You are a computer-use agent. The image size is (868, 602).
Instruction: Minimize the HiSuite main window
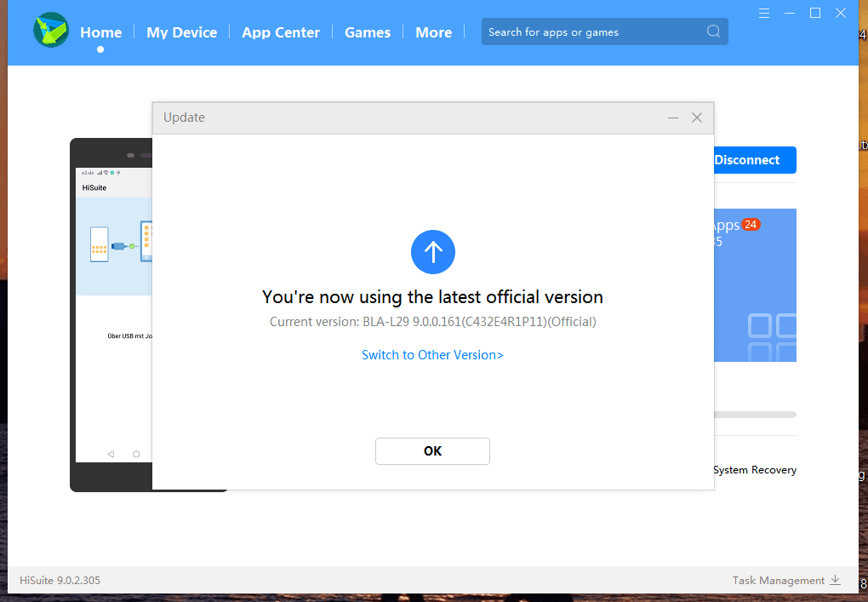click(790, 14)
